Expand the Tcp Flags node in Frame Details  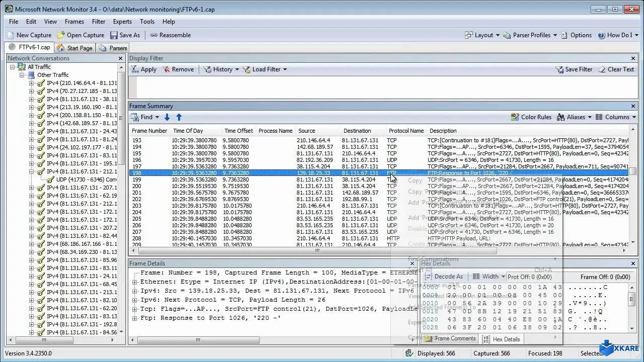pyautogui.click(x=135, y=309)
